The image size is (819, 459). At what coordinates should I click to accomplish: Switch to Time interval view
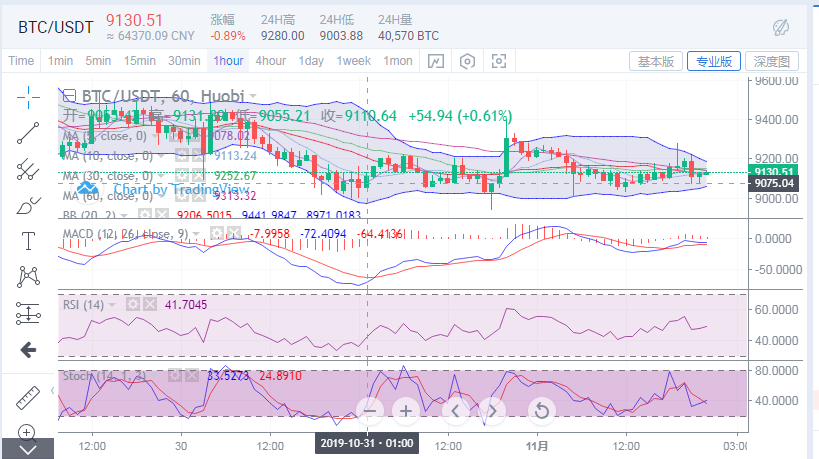pyautogui.click(x=21, y=61)
